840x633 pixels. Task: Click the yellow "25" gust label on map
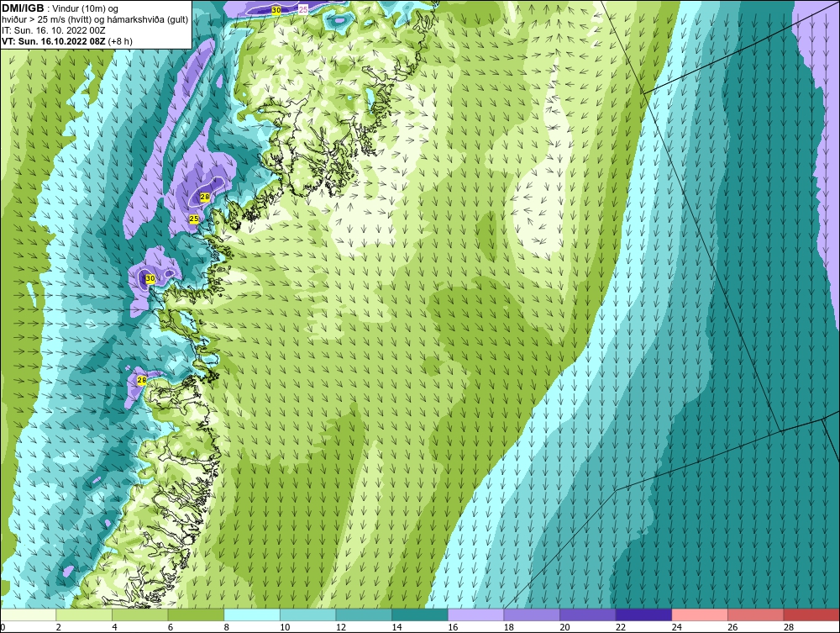[194, 219]
